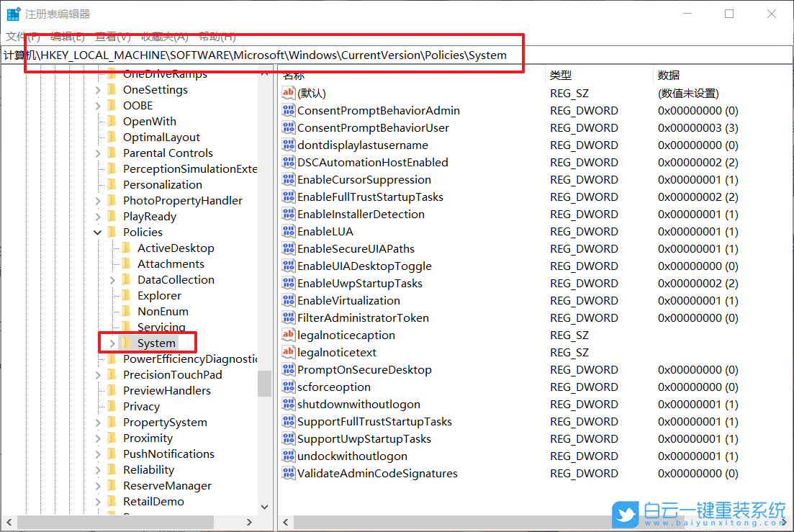Click the (默认) default value icon
Viewport: 794px width, 532px height.
pos(289,94)
